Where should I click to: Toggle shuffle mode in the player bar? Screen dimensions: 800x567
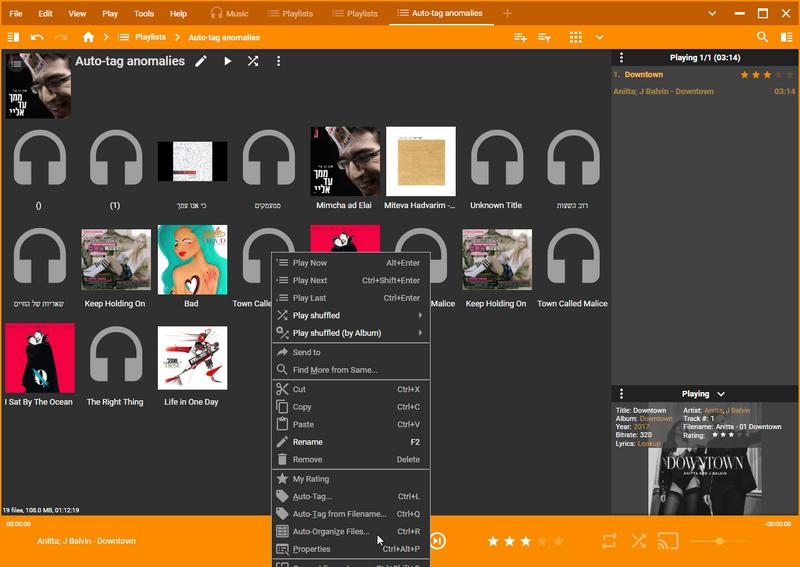point(638,541)
